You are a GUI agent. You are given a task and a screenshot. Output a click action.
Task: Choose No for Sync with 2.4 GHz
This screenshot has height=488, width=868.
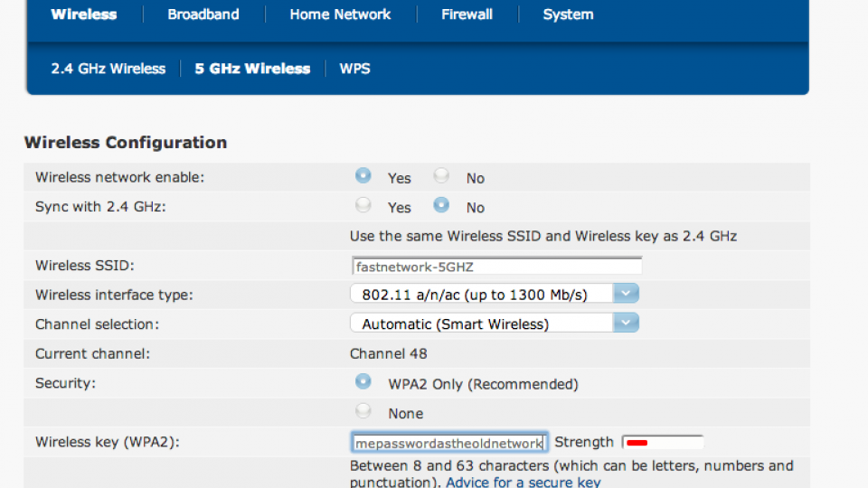(x=441, y=205)
